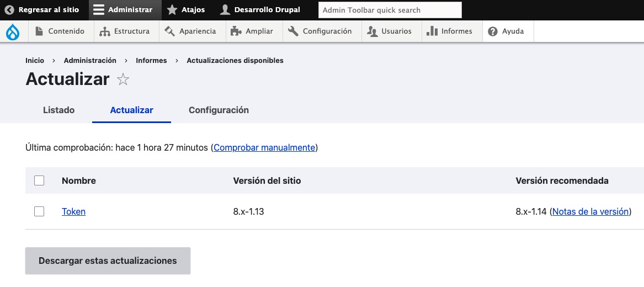
Task: Open the Ayuda menu label
Action: [513, 31]
